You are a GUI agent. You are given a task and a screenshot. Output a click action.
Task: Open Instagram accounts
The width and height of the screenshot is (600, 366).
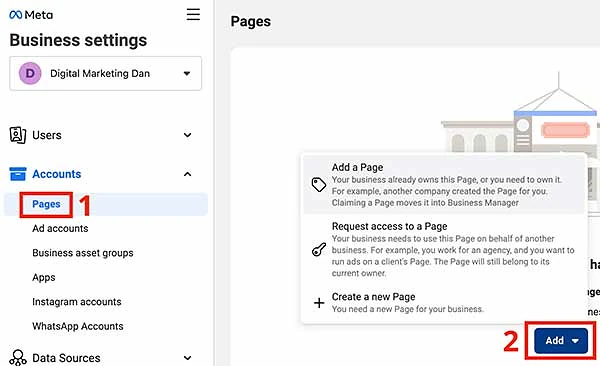click(x=77, y=302)
